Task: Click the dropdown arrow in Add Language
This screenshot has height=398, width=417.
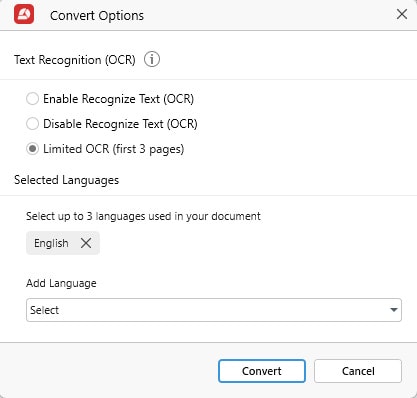Action: 394,310
